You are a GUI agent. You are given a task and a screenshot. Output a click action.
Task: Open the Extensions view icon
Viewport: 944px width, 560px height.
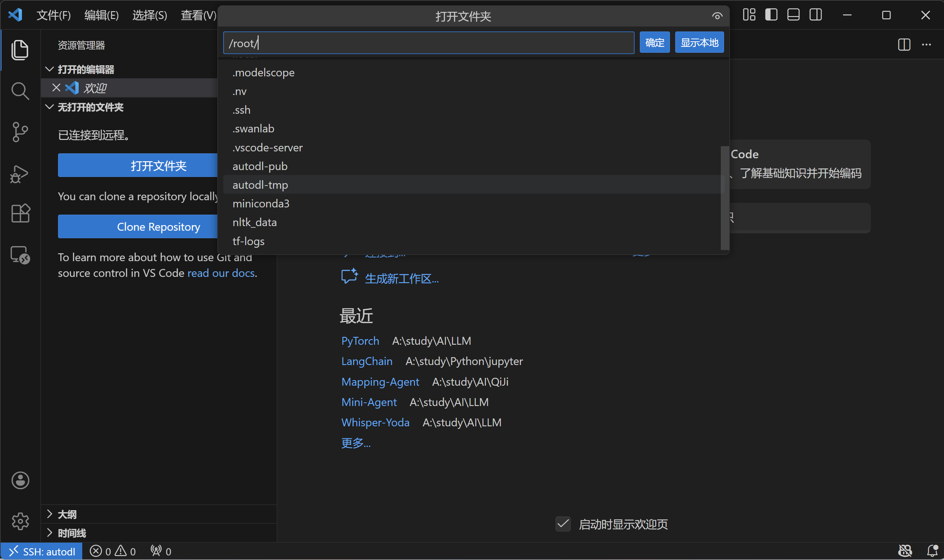20,214
